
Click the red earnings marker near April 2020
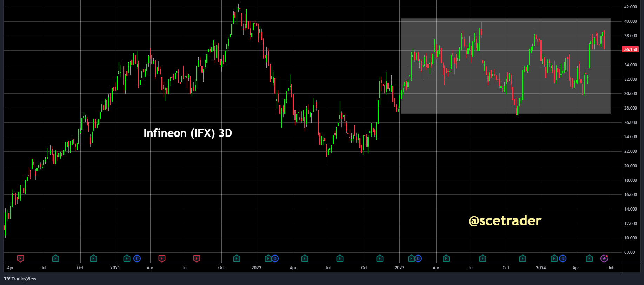21,259
